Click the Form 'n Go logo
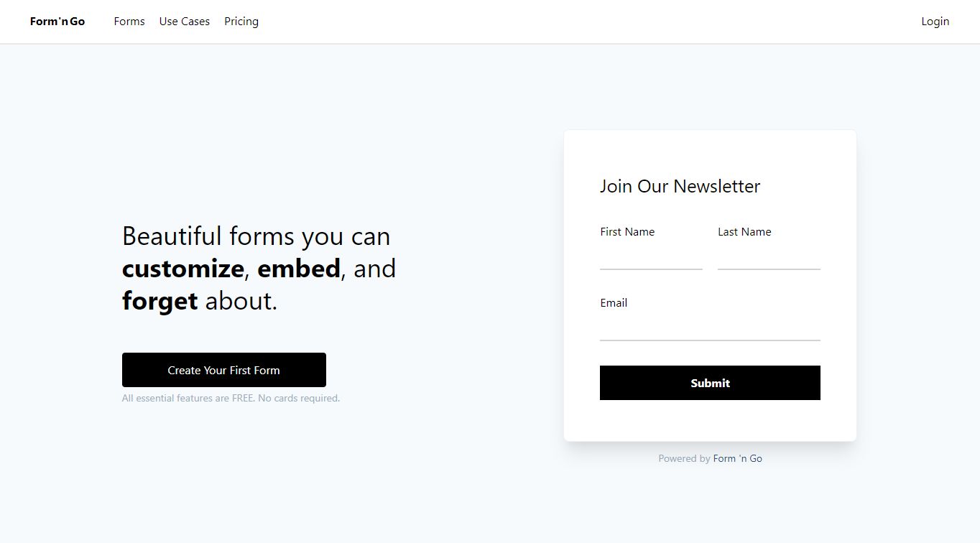The width and height of the screenshot is (980, 543). 57,21
